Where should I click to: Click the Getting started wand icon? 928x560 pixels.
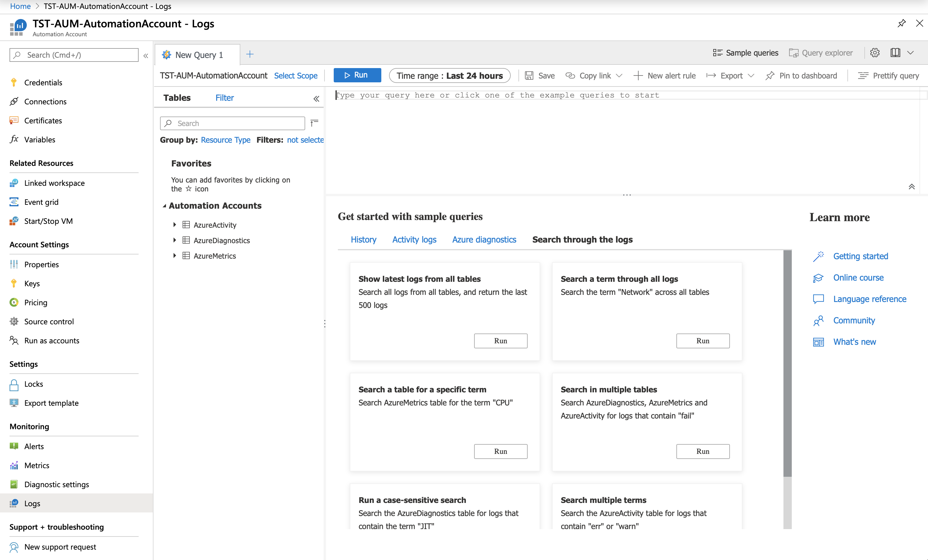[x=819, y=256]
